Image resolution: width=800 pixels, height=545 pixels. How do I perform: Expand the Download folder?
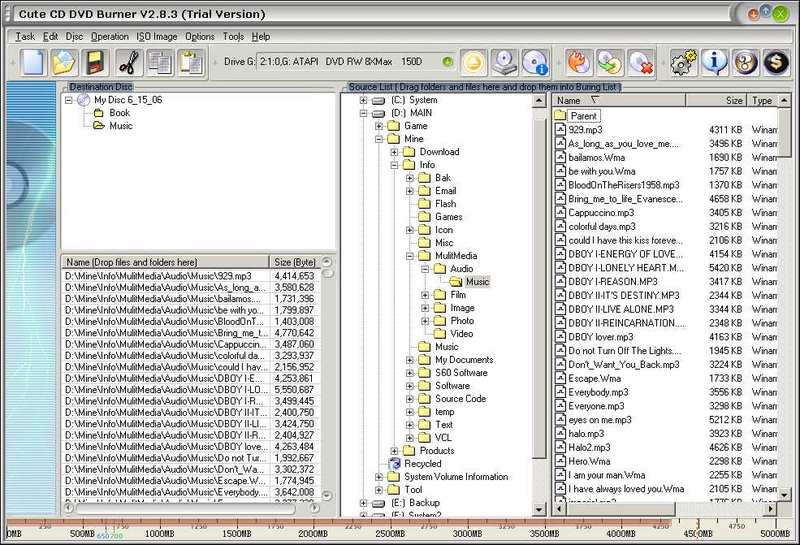click(x=394, y=152)
